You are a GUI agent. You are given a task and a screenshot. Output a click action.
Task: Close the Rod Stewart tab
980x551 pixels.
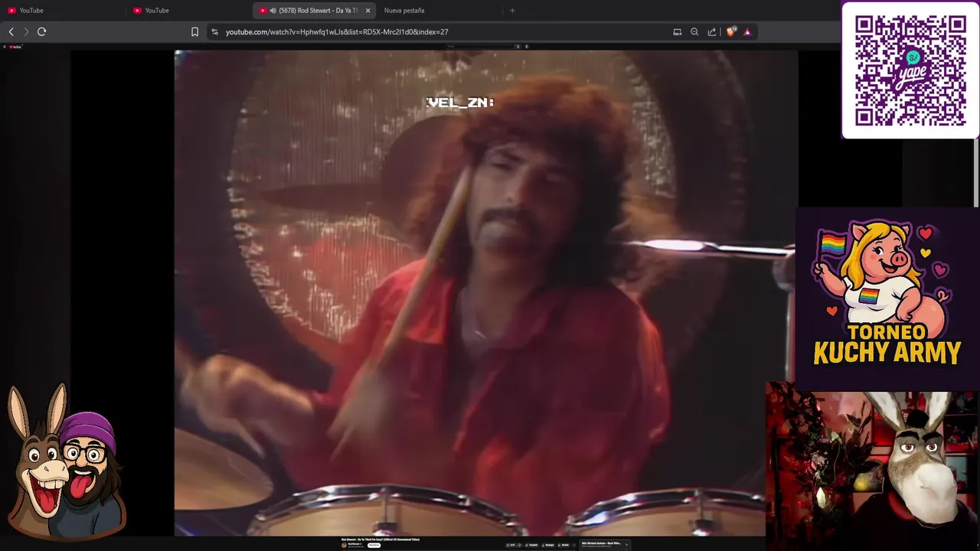(368, 10)
